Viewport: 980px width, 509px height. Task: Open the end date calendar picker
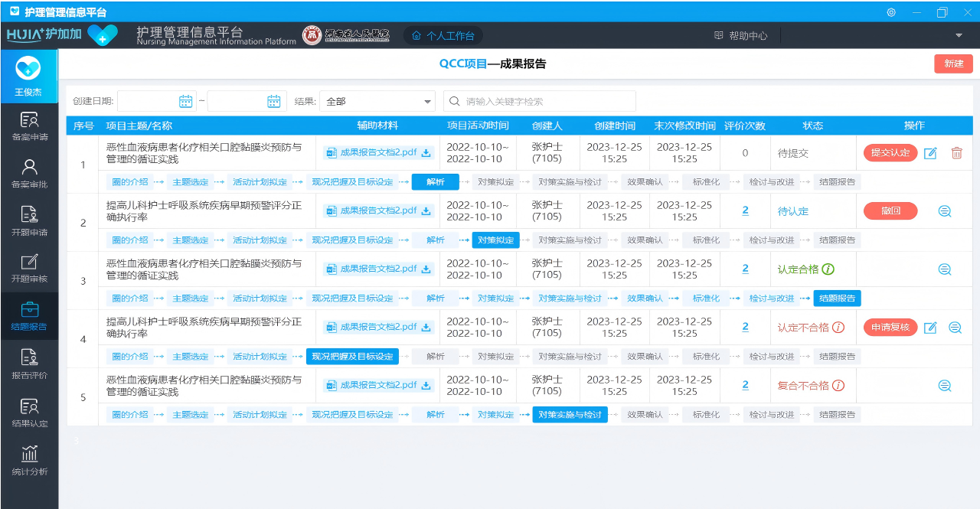(274, 101)
